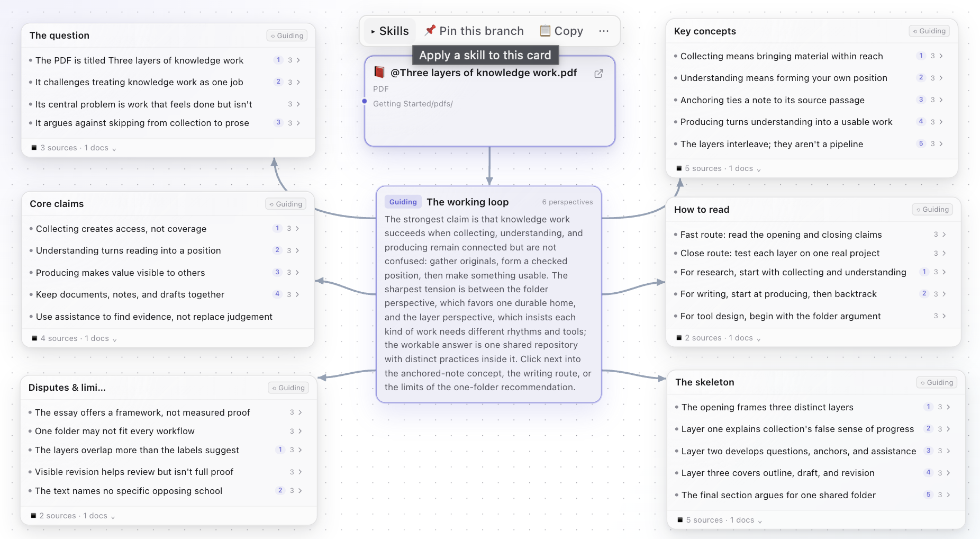Open chevron for 'Fast route: read the opening and closing claims'
This screenshot has width=980, height=539.
944,234
